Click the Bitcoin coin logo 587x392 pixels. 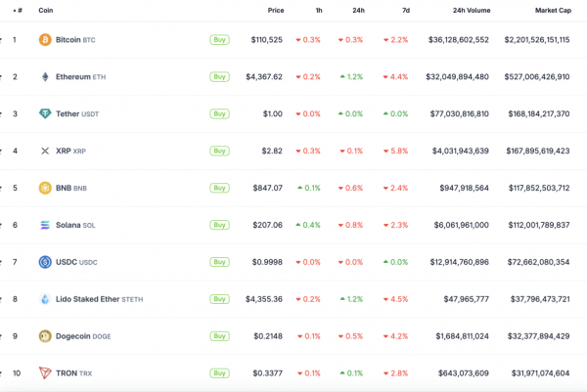45,40
